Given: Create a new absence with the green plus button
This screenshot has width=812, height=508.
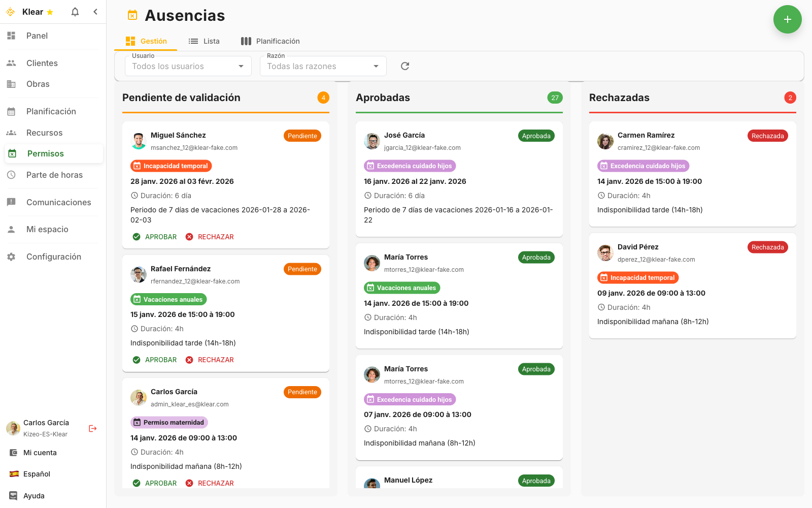Looking at the screenshot, I should 787,19.
